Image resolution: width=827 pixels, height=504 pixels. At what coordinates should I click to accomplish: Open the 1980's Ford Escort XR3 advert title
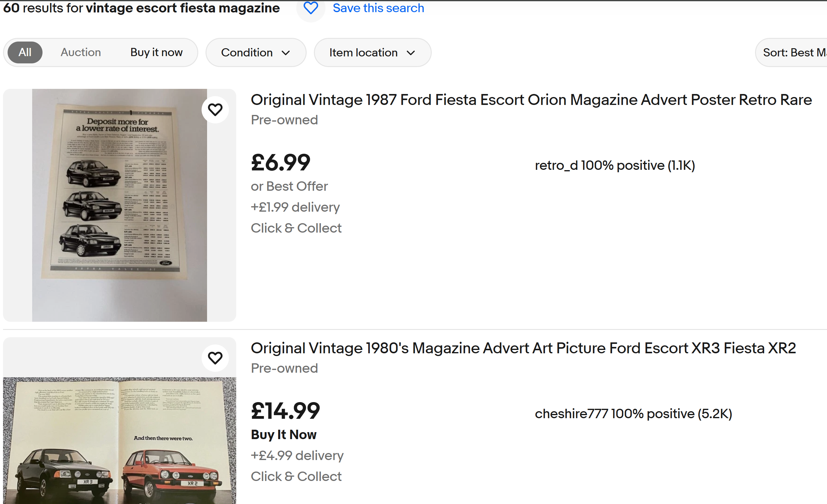pos(523,348)
